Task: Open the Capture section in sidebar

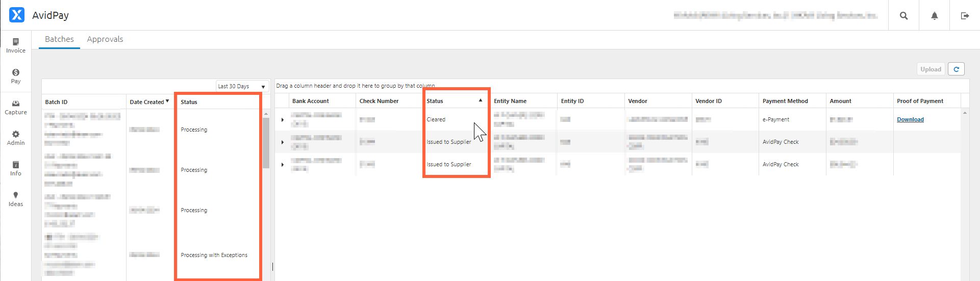Action: [x=16, y=107]
